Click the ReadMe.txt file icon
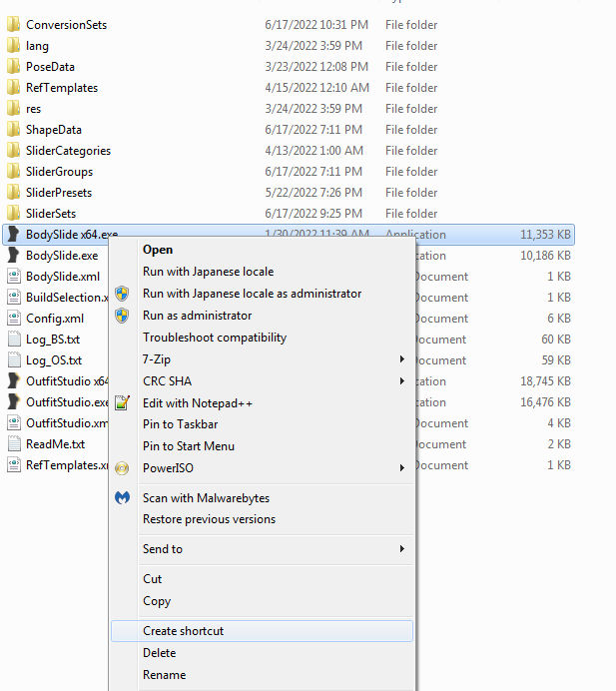This screenshot has width=616, height=691. (14, 443)
